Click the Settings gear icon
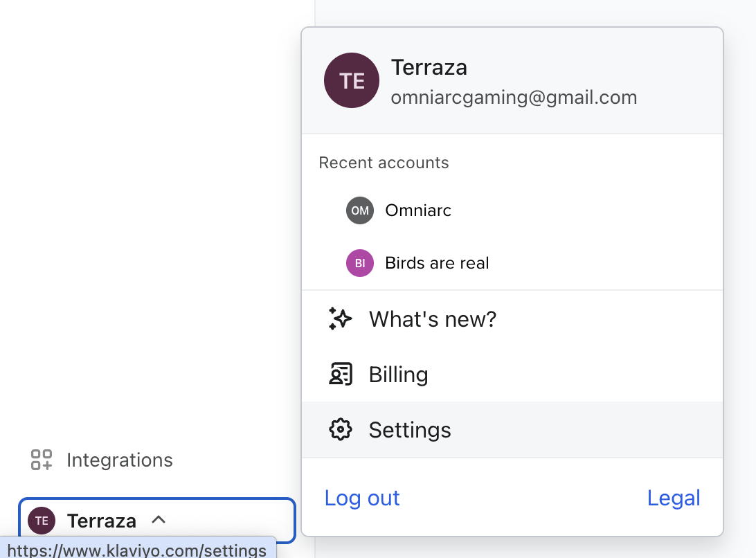This screenshot has width=756, height=558. point(340,430)
